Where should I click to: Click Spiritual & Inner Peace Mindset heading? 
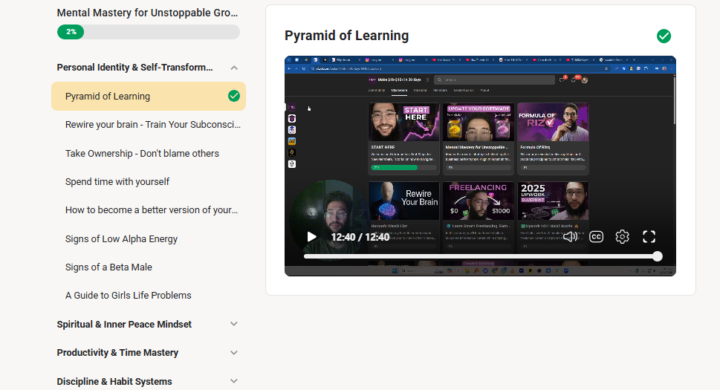pyautogui.click(x=124, y=324)
